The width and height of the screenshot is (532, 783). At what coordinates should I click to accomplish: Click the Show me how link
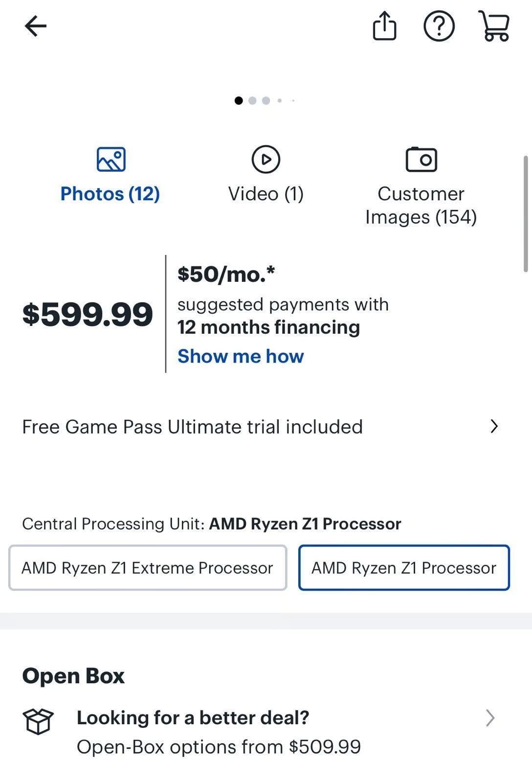[x=241, y=356]
